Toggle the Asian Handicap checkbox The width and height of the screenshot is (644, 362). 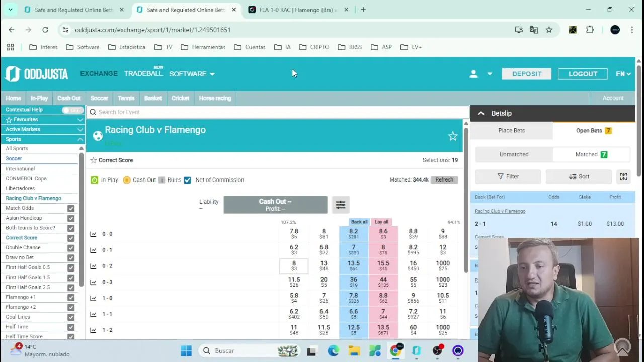[71, 218]
